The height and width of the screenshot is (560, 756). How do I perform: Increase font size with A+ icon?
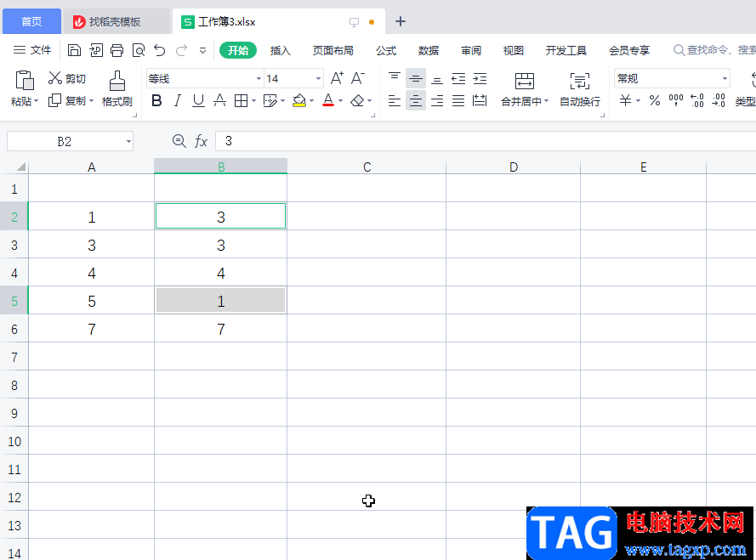point(337,78)
